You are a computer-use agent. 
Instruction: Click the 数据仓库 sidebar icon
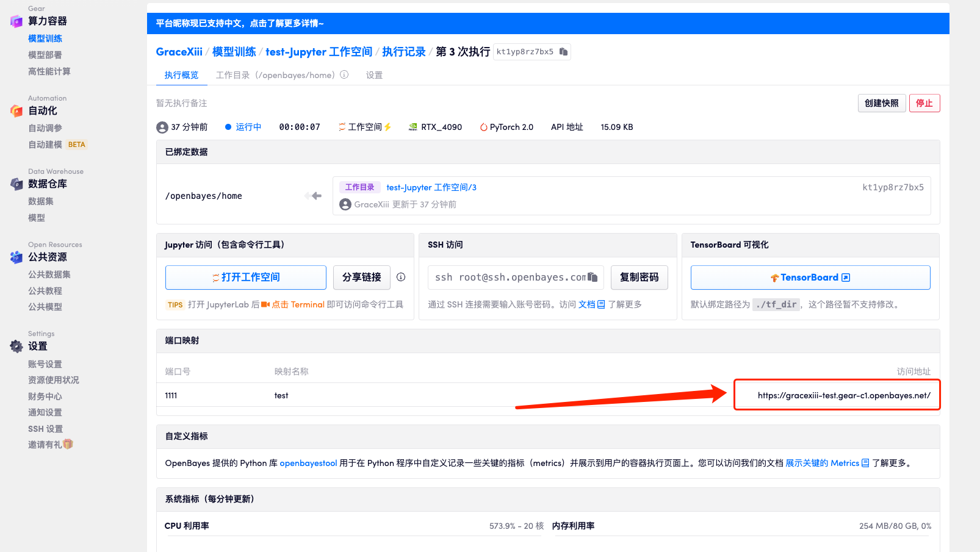coord(16,184)
